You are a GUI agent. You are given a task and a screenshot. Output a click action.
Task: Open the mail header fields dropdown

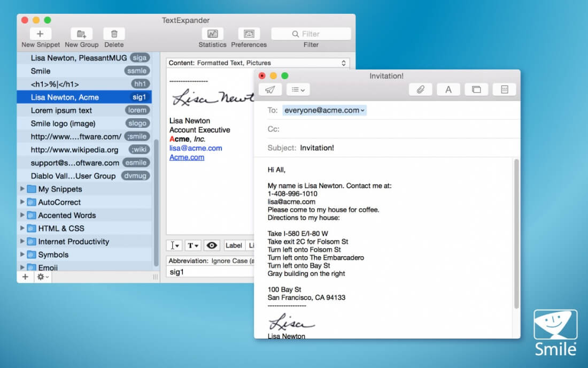click(x=298, y=90)
